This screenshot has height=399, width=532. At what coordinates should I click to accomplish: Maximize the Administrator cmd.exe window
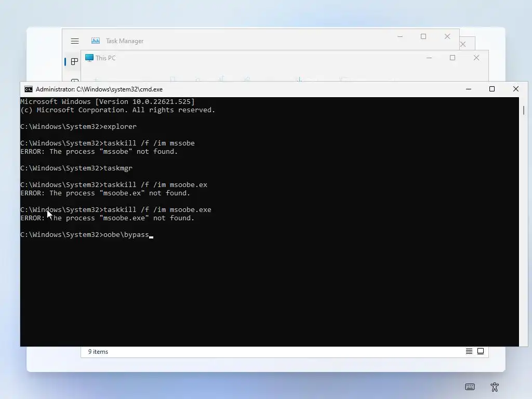pyautogui.click(x=492, y=89)
